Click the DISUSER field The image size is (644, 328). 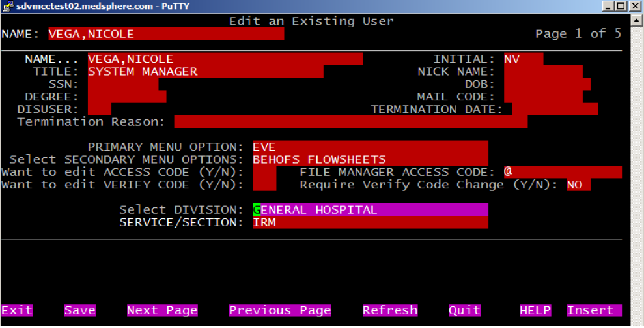point(100,110)
